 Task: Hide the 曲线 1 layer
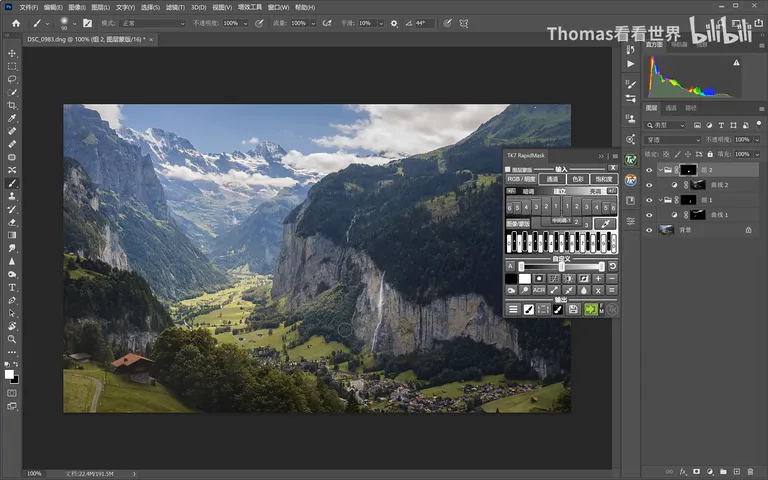pyautogui.click(x=649, y=215)
